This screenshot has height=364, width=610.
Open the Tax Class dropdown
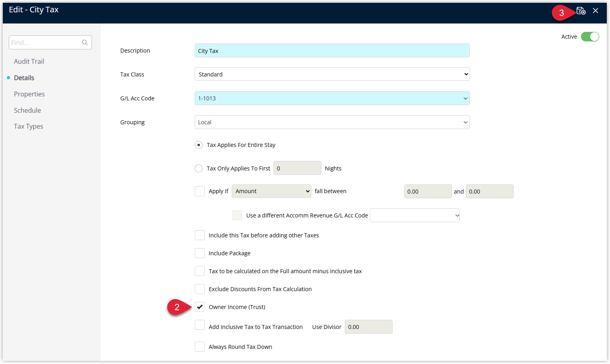(332, 74)
